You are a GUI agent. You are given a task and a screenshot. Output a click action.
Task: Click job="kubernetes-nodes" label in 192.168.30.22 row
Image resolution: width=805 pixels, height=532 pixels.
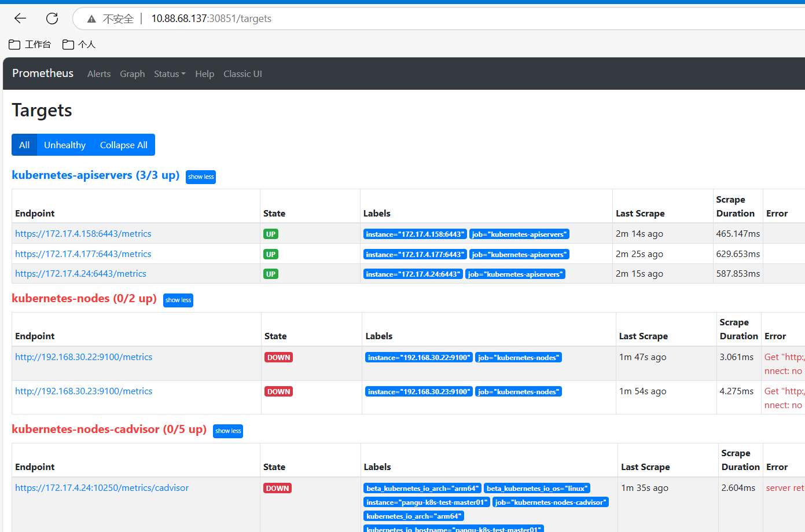519,358
